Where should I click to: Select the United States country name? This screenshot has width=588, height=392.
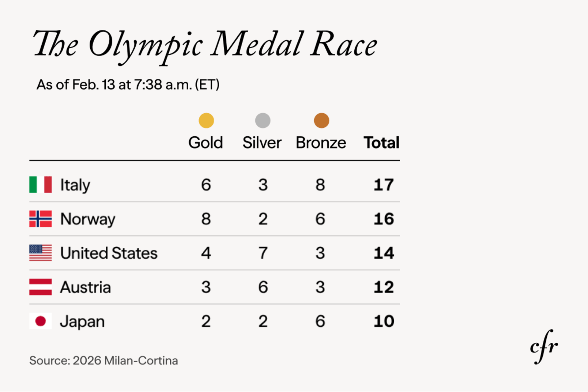(x=109, y=253)
